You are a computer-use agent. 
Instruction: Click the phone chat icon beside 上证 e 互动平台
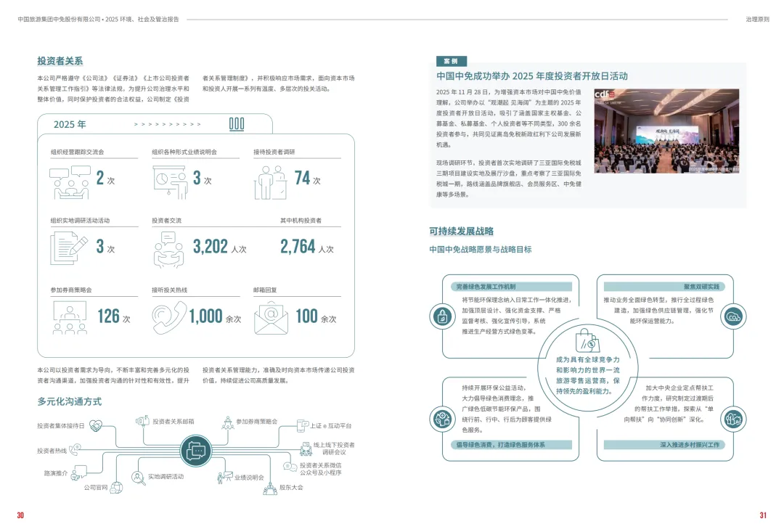pyautogui.click(x=303, y=425)
